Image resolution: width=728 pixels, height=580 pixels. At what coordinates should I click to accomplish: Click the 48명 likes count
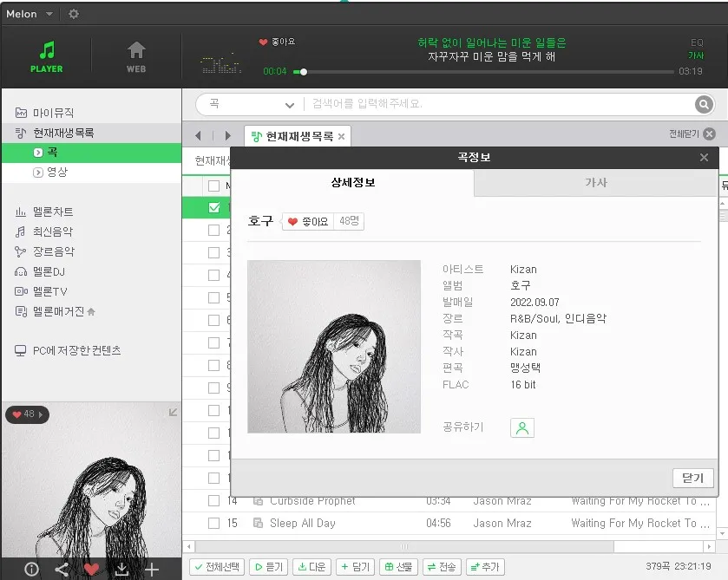click(x=349, y=221)
